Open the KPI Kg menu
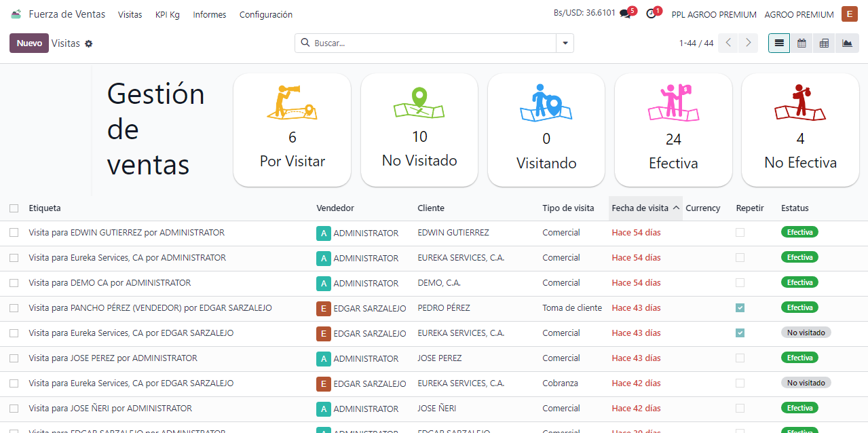Image resolution: width=868 pixels, height=433 pixels. (x=167, y=14)
